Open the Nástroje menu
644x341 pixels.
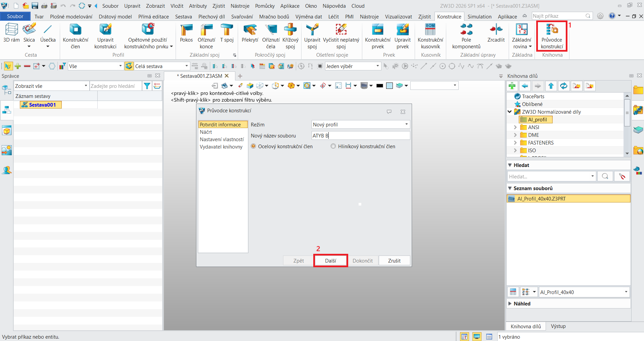240,6
